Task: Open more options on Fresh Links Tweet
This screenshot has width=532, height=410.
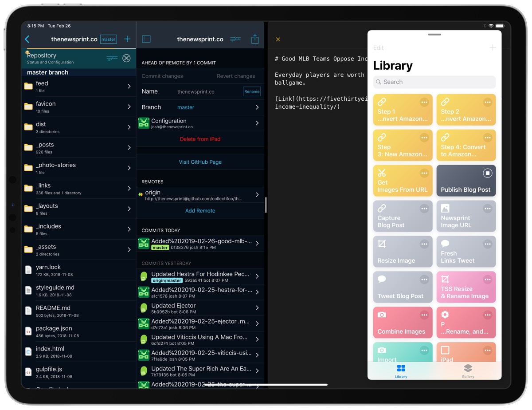Action: (x=488, y=244)
